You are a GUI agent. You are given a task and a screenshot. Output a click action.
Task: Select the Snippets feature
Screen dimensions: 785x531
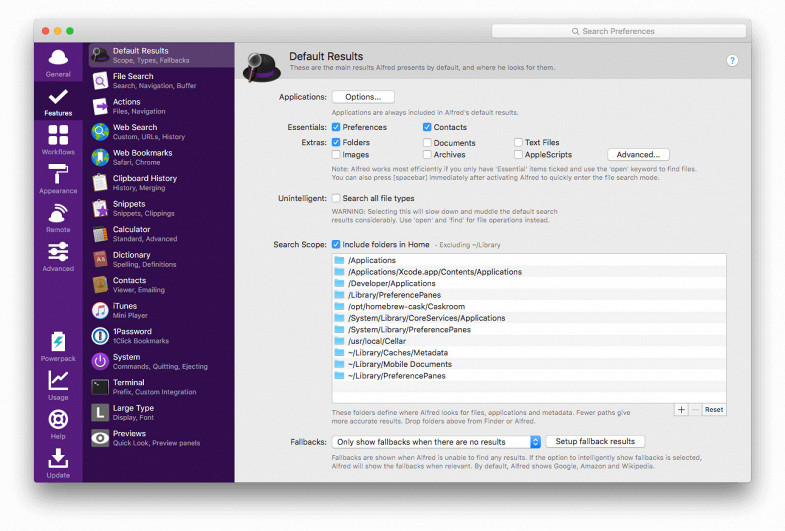click(x=161, y=208)
